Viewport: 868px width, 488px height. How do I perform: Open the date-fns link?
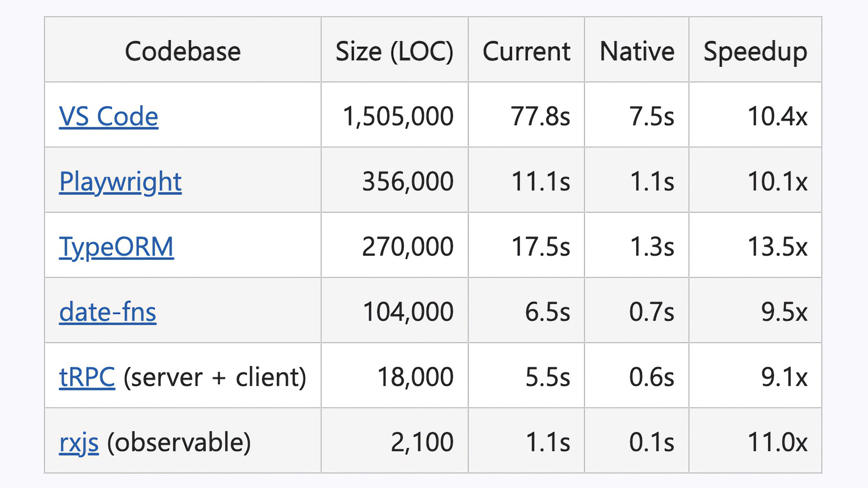[108, 312]
